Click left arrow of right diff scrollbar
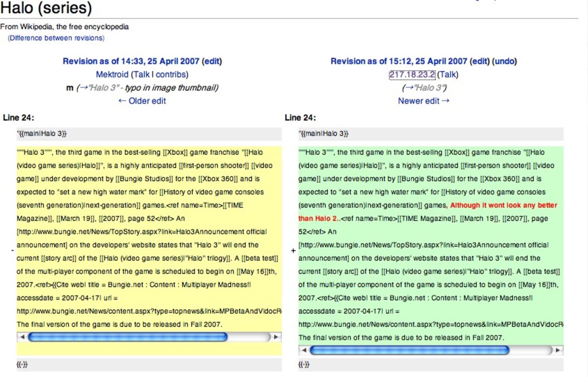 click(304, 350)
